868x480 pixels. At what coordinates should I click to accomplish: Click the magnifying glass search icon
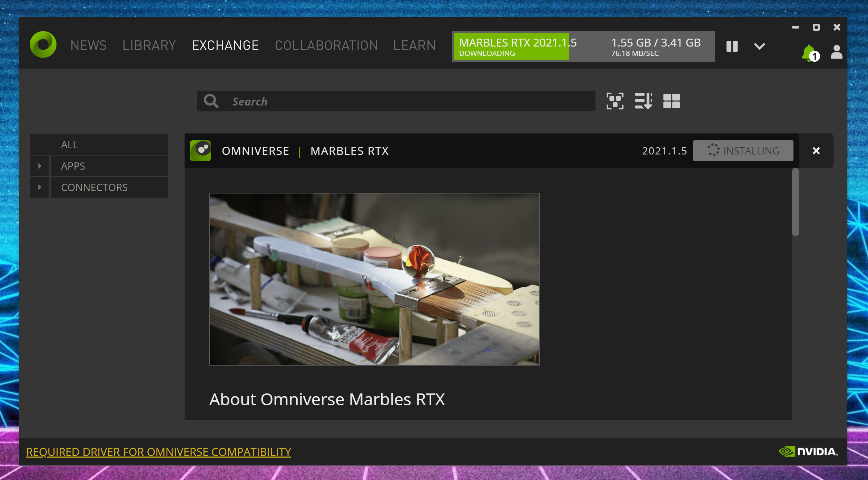pyautogui.click(x=211, y=101)
